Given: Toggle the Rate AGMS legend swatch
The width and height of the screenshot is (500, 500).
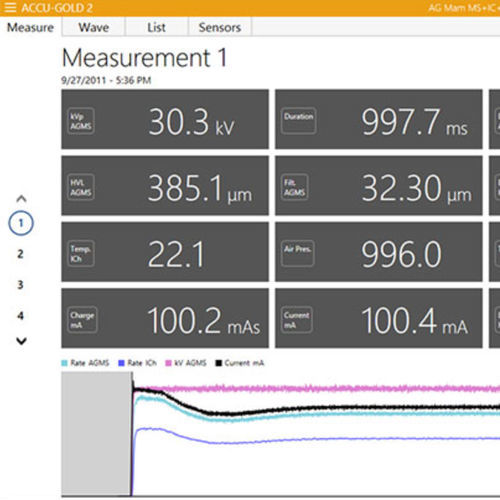Looking at the screenshot, I should [64, 363].
